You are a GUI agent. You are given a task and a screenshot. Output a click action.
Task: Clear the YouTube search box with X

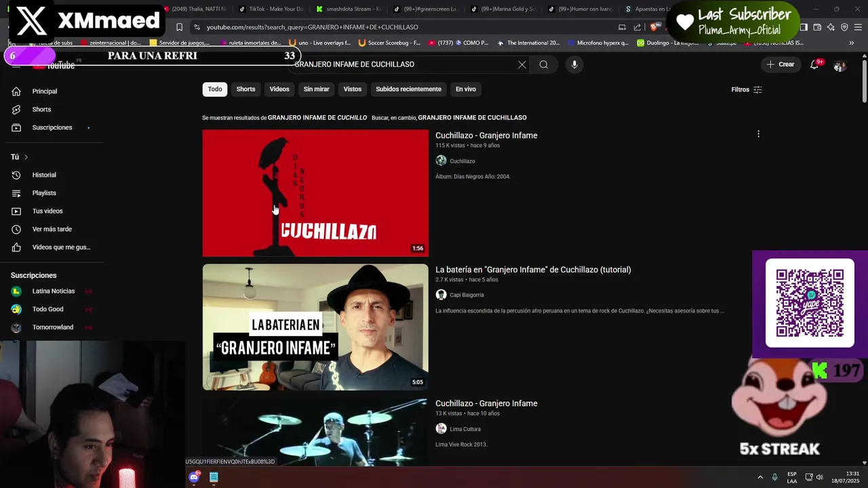point(522,64)
